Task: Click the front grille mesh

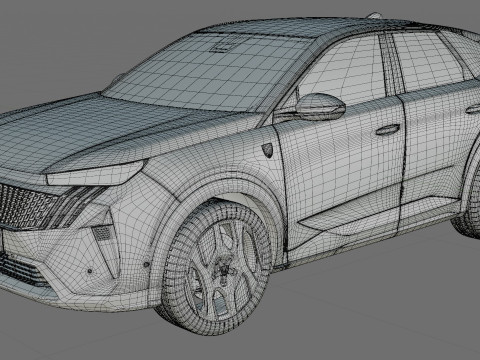Action: [x=25, y=207]
